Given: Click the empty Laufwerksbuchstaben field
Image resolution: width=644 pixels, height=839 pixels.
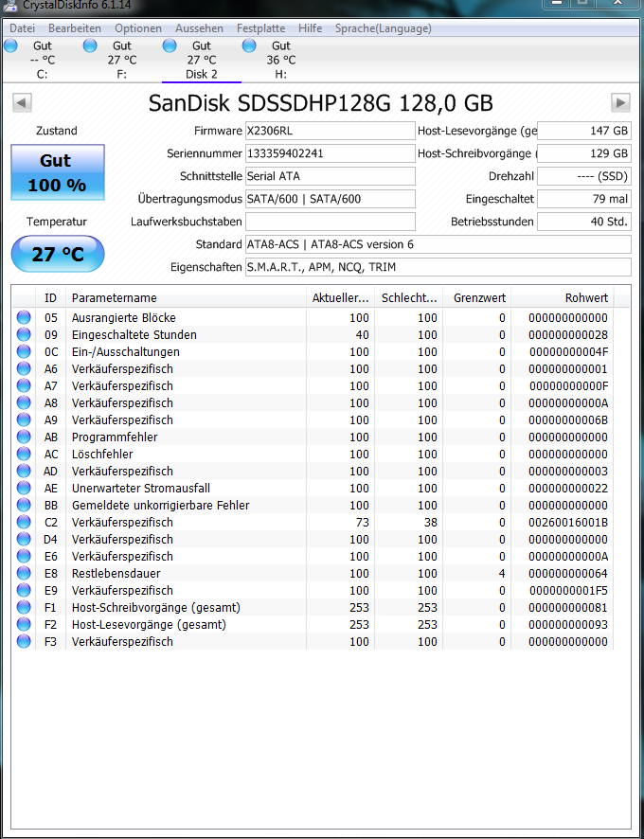Looking at the screenshot, I should [331, 222].
